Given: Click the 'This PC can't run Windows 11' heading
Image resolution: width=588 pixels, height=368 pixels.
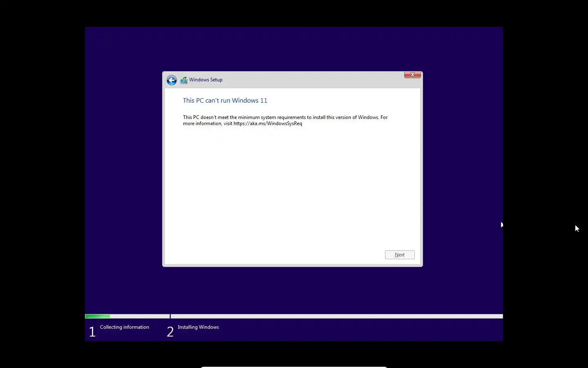Looking at the screenshot, I should coord(225,101).
